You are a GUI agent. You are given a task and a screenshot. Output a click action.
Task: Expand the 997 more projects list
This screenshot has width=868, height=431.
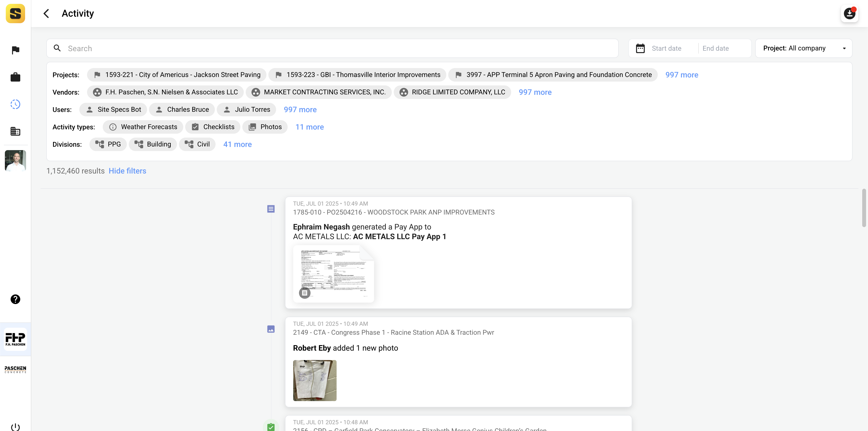click(x=681, y=75)
